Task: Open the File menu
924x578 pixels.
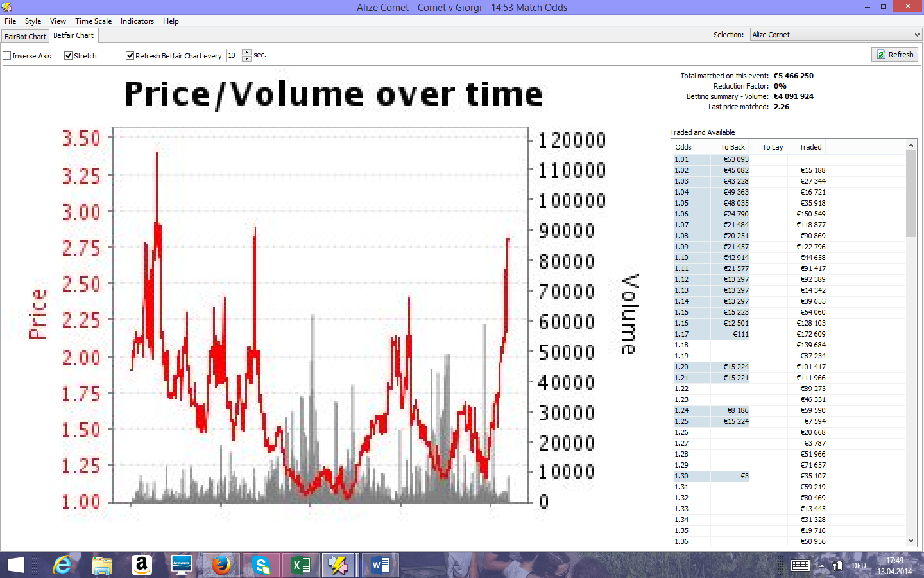Action: [10, 21]
